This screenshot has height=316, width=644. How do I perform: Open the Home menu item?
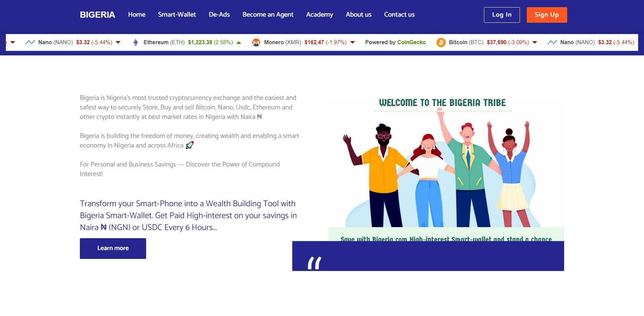(137, 15)
